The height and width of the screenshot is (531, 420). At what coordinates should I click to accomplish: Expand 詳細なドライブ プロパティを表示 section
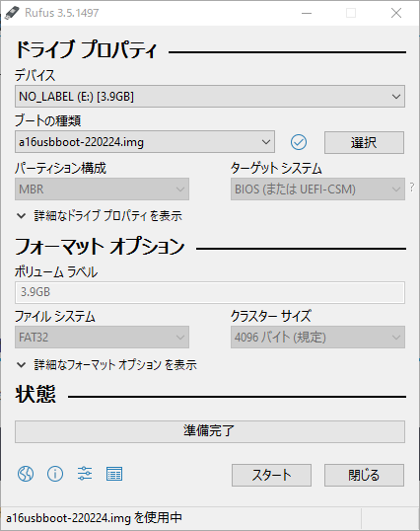[100, 216]
